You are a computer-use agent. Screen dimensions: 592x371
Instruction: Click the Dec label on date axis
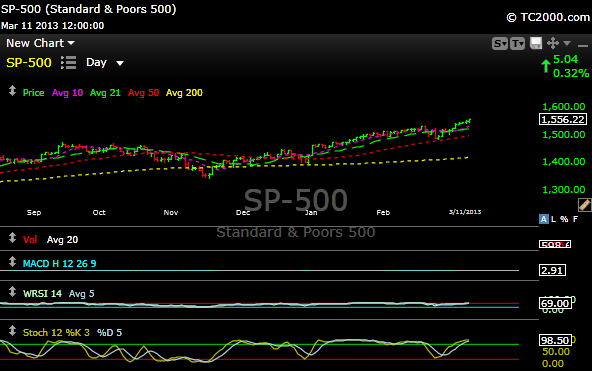(243, 212)
